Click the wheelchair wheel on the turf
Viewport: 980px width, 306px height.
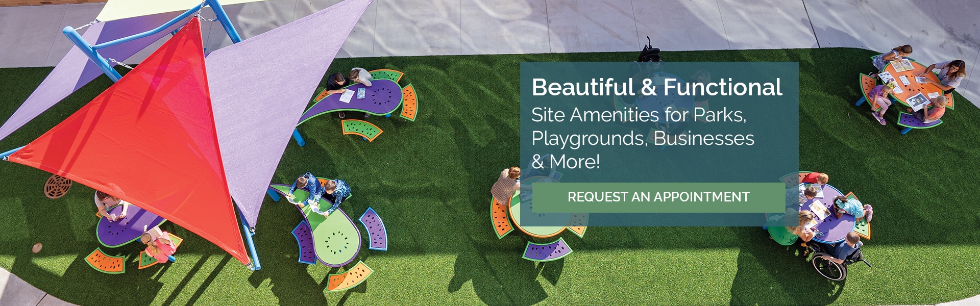(828, 266)
